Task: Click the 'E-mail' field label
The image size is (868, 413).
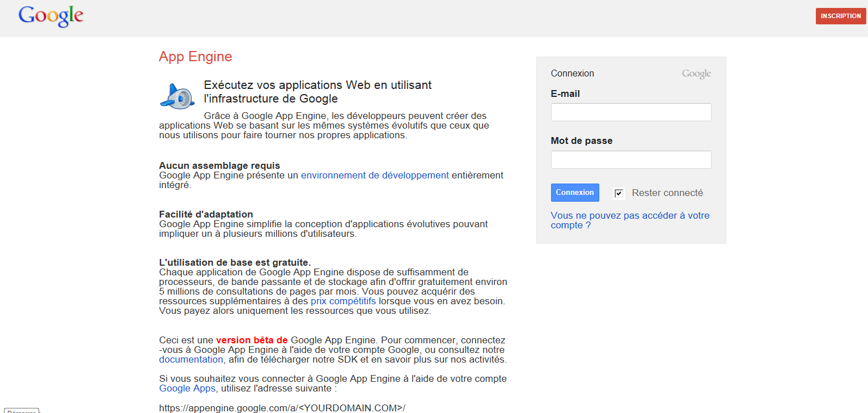Action: pyautogui.click(x=565, y=93)
